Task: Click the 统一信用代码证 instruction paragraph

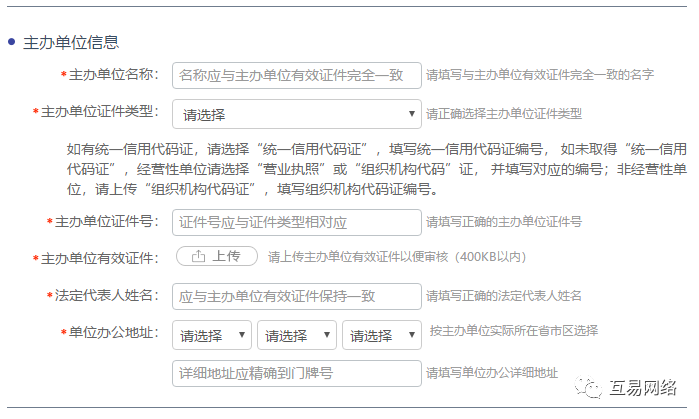Action: tap(377, 169)
